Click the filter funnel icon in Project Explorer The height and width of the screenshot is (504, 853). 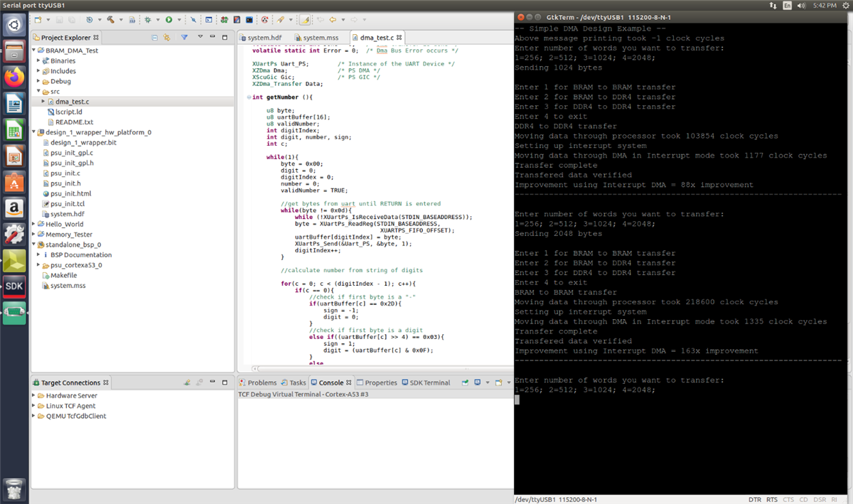[184, 38]
